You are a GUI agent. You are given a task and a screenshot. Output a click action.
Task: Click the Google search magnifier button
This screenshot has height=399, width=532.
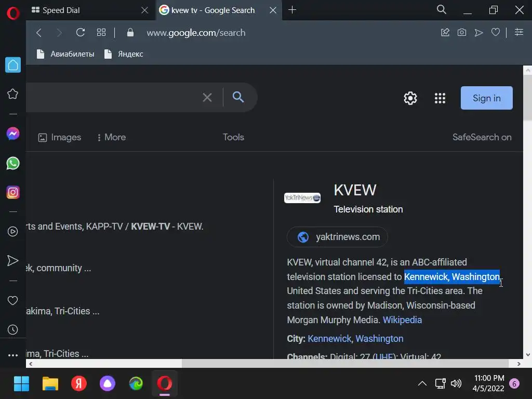[238, 97]
